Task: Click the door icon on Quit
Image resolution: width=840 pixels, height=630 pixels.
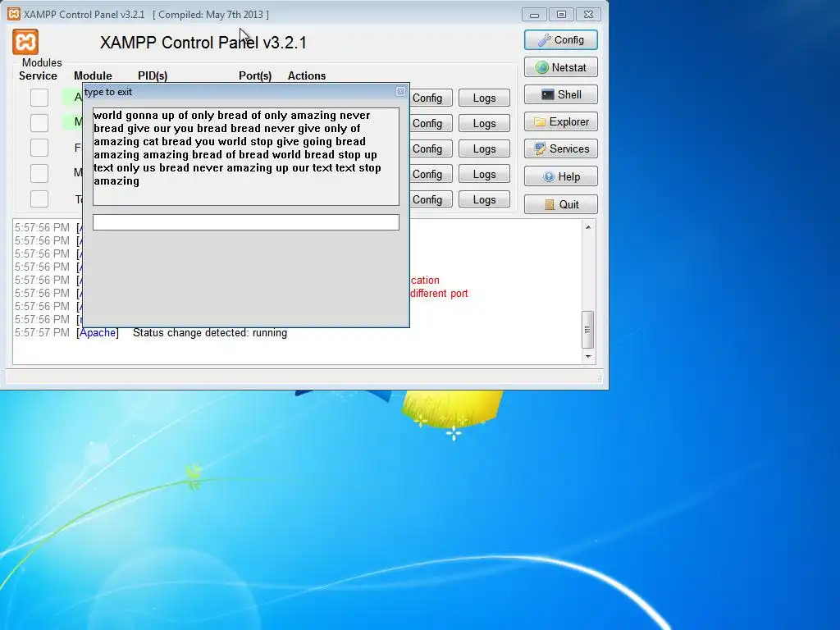Action: [x=549, y=204]
